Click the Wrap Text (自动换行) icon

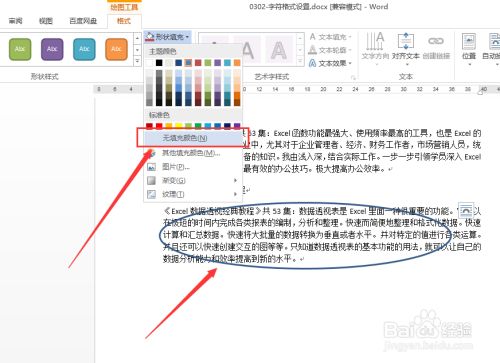tap(495, 41)
